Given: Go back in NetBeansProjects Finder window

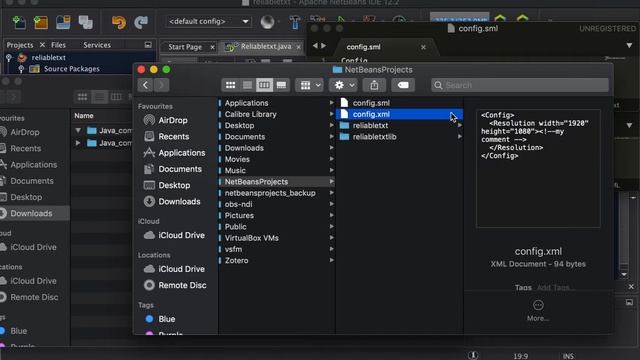Looking at the screenshot, I should point(145,85).
